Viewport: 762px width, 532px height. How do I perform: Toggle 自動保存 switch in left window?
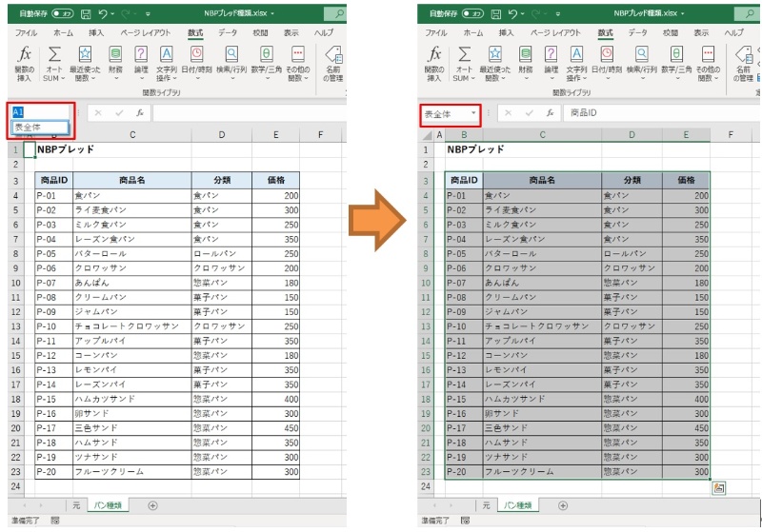coord(62,14)
